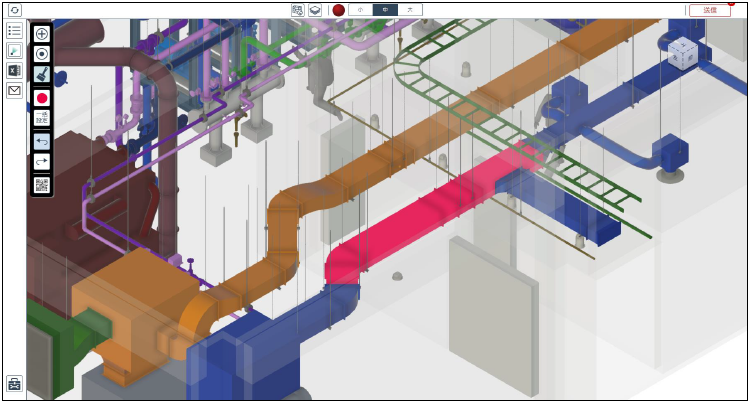
Task: Click the red-outlined button at top-right
Action: coord(709,10)
